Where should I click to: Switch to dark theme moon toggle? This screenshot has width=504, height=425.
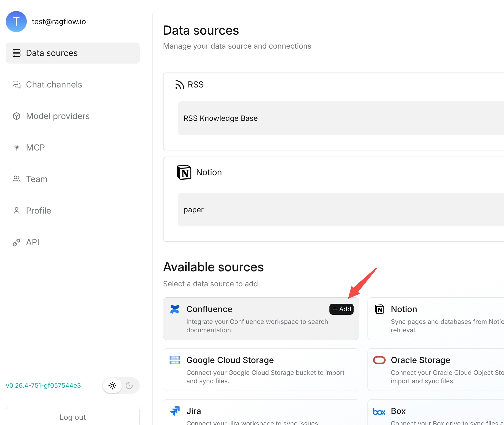(129, 386)
